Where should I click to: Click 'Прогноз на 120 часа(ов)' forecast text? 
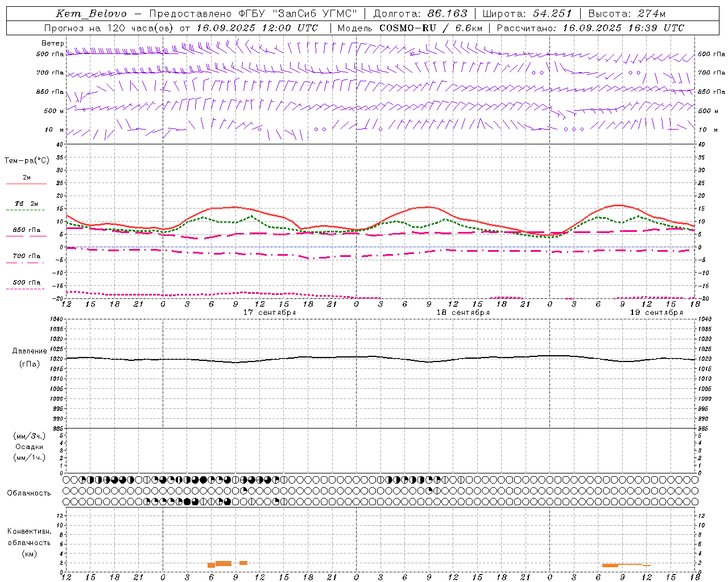109,28
